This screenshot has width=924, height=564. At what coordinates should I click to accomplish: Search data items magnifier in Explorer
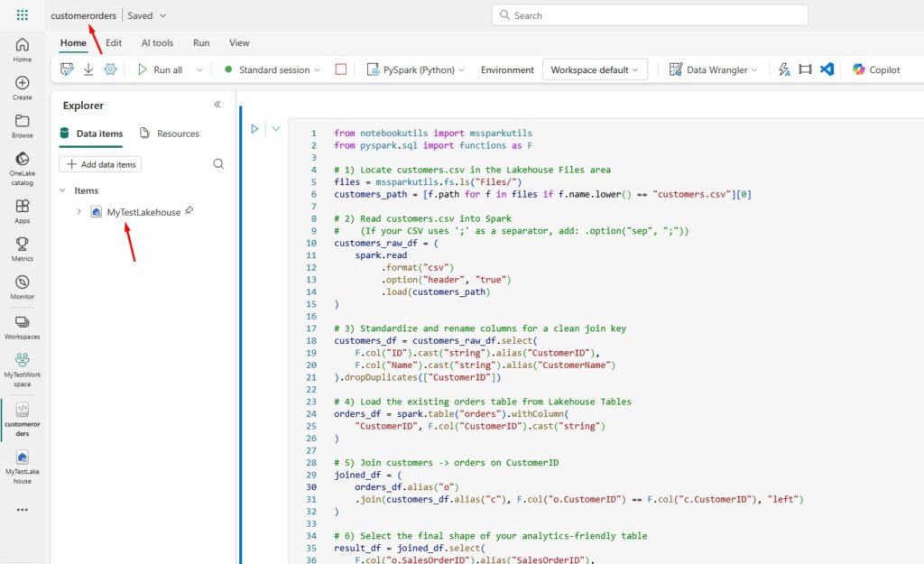click(x=218, y=164)
